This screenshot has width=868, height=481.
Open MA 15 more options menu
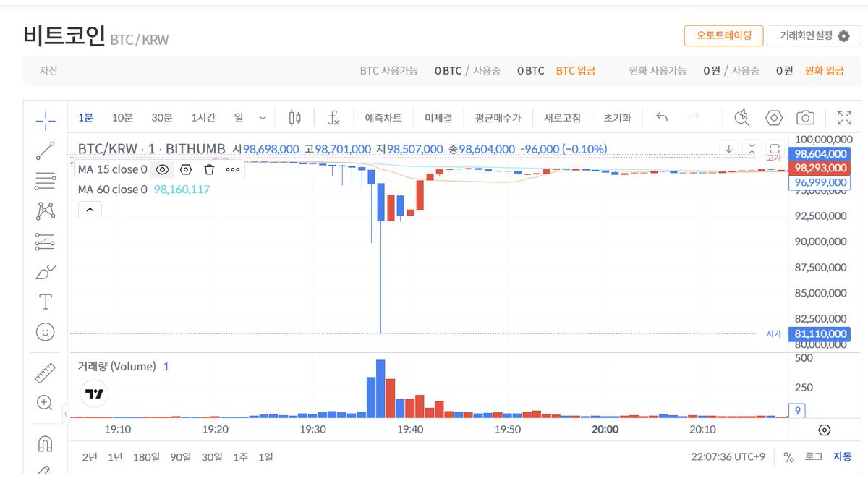(232, 169)
